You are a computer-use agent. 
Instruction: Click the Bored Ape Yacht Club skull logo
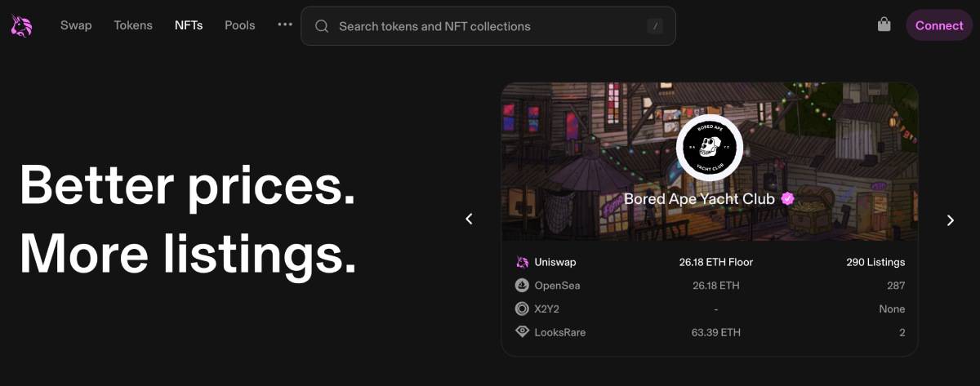(709, 148)
